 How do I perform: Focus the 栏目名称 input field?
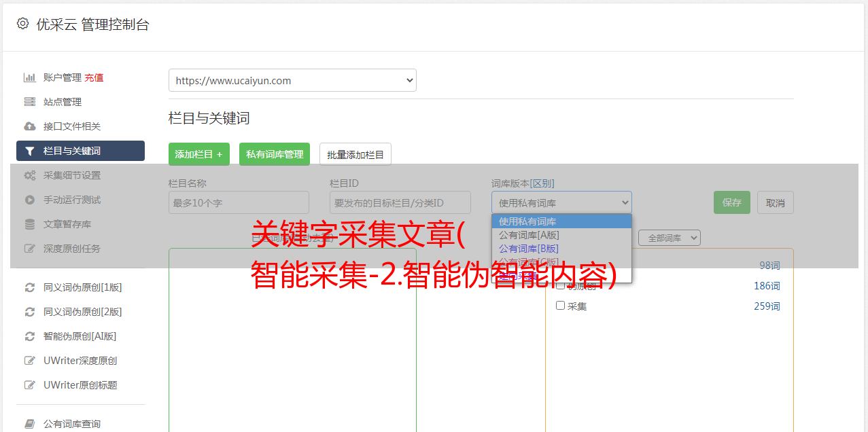click(x=239, y=202)
